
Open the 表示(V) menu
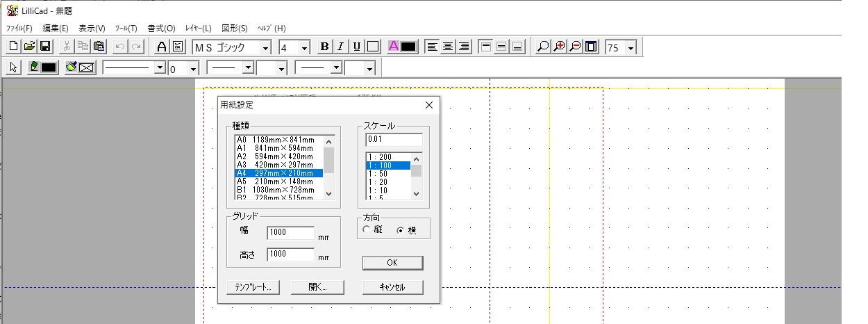[92, 29]
